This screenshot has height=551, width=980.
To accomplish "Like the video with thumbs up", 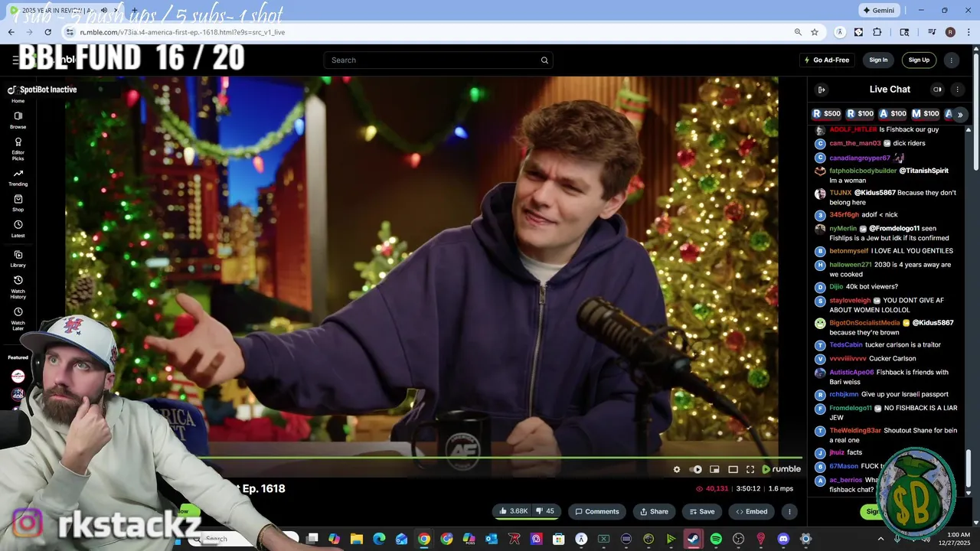I will pyautogui.click(x=514, y=511).
